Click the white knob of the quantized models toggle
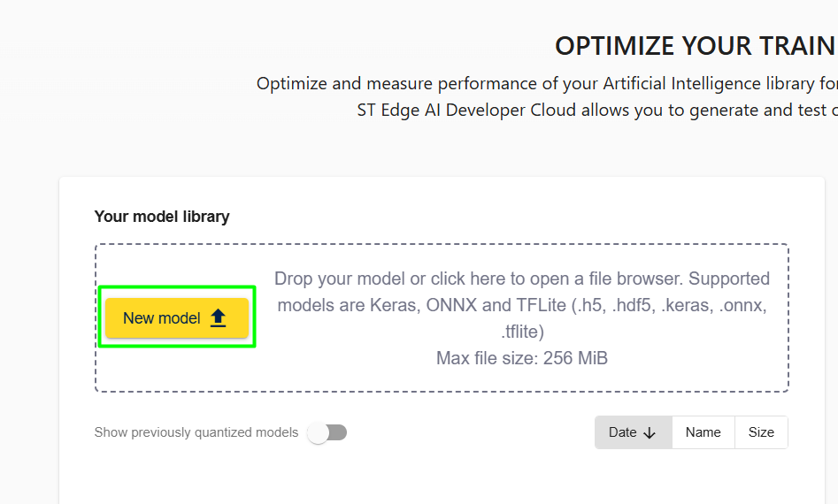 click(319, 432)
